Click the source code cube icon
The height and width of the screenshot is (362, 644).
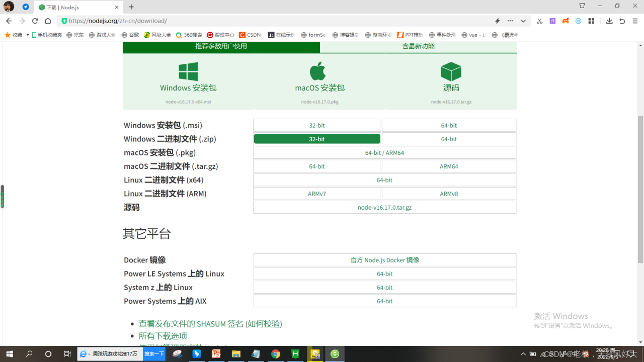(451, 72)
